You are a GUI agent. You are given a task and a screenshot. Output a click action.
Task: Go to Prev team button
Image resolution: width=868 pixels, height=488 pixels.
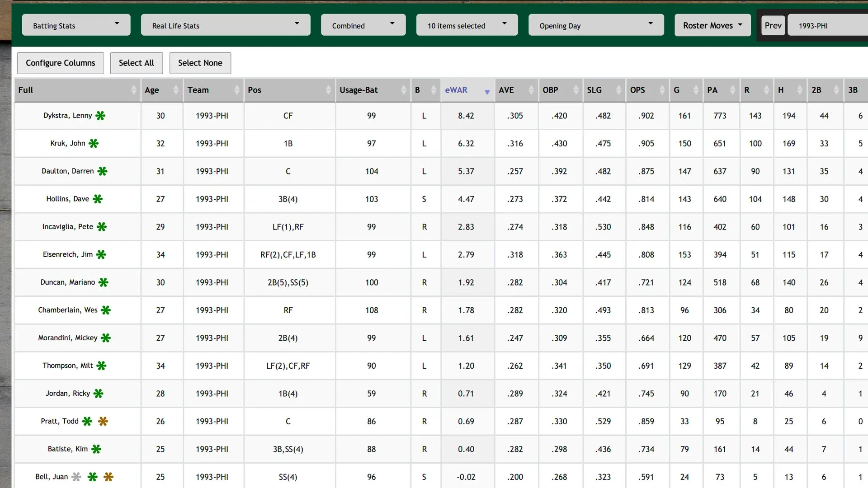[x=773, y=25]
